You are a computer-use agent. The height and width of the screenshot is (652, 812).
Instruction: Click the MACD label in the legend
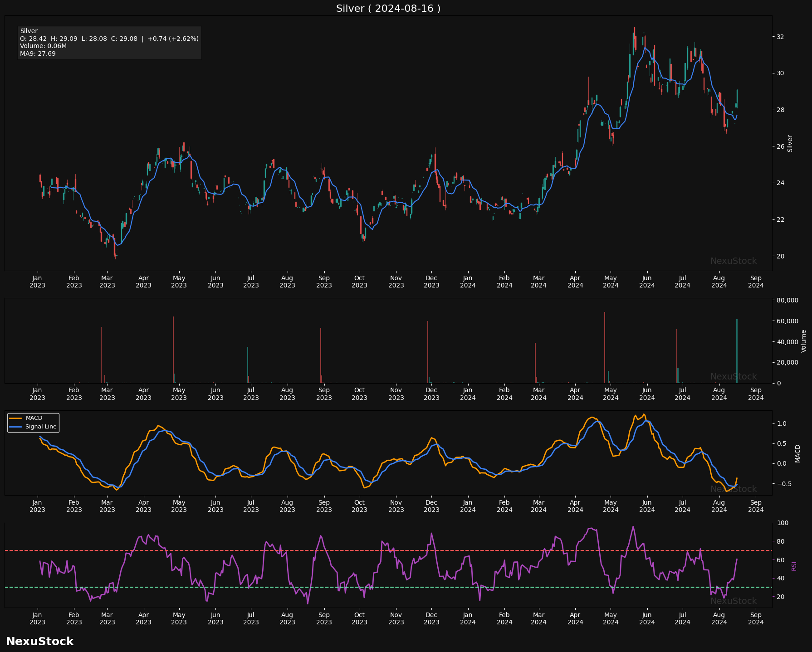[34, 418]
